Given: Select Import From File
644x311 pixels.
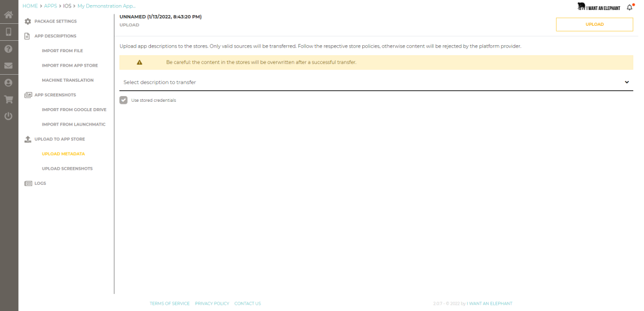Looking at the screenshot, I should point(62,51).
